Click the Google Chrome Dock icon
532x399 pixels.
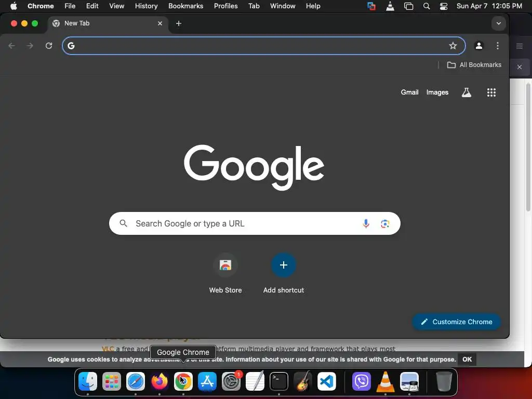click(x=183, y=381)
